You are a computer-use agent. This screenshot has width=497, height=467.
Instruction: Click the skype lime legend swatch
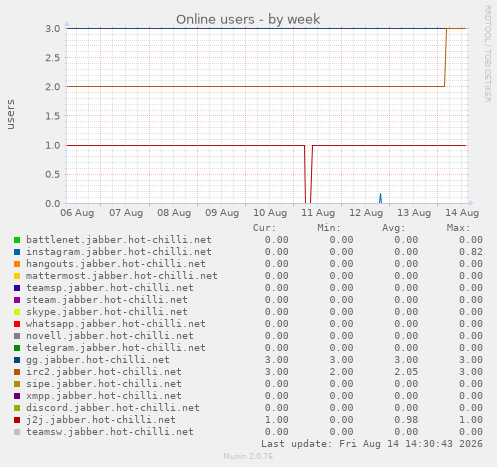[17, 312]
